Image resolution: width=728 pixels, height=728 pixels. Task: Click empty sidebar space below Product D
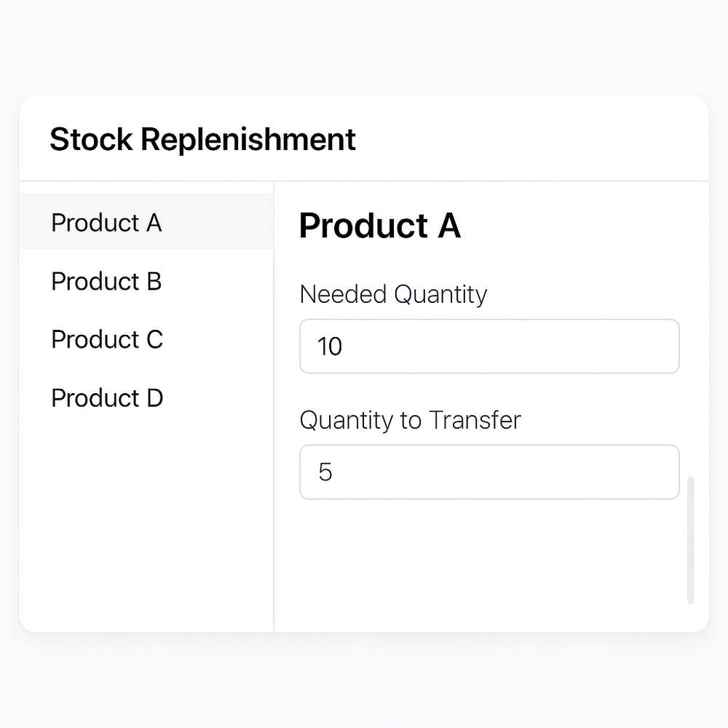(x=146, y=524)
